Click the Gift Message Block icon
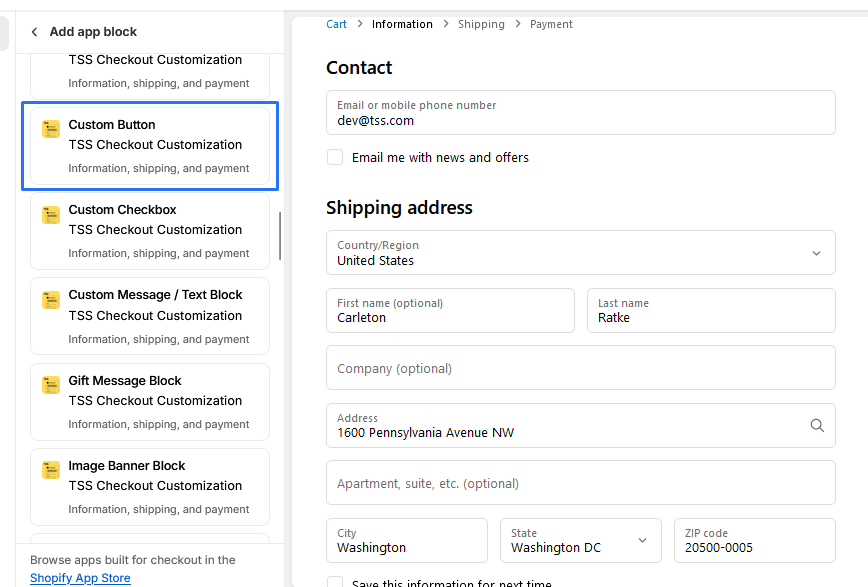Viewport: 868px width, 587px height. [x=51, y=385]
